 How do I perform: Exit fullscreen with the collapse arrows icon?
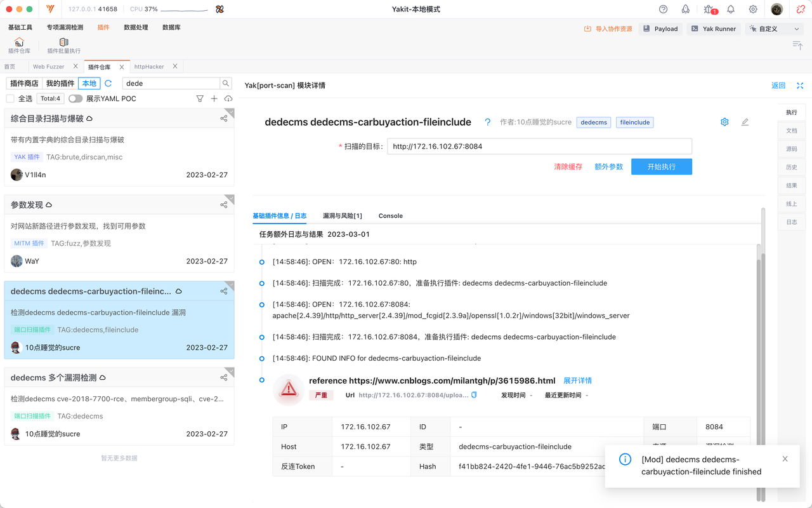(800, 86)
